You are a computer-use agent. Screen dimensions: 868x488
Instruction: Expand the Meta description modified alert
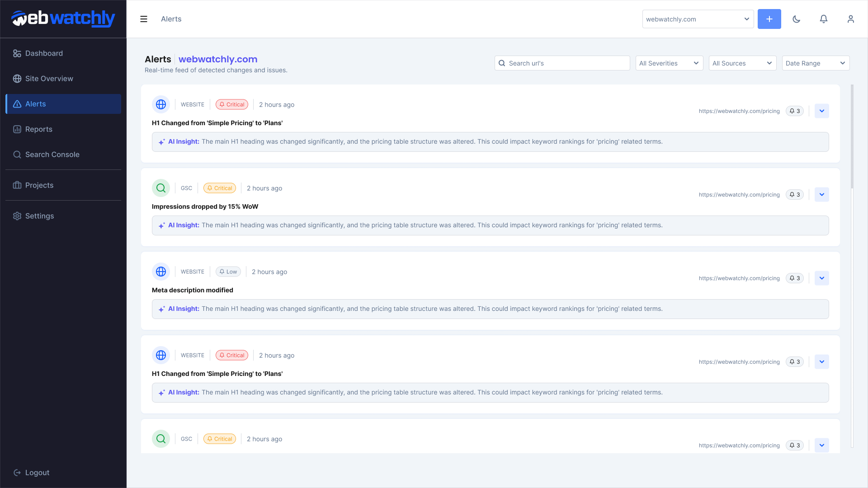(822, 278)
